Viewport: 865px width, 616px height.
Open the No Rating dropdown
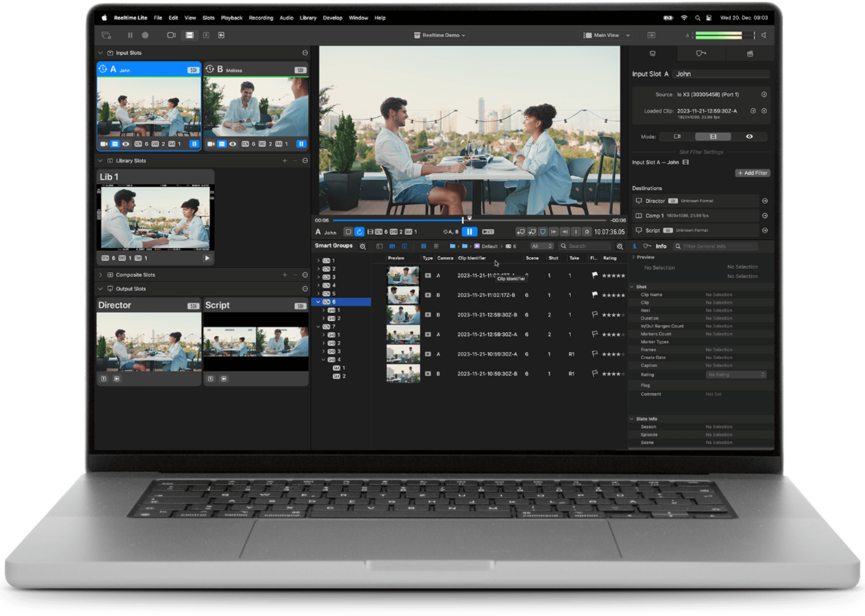click(736, 375)
